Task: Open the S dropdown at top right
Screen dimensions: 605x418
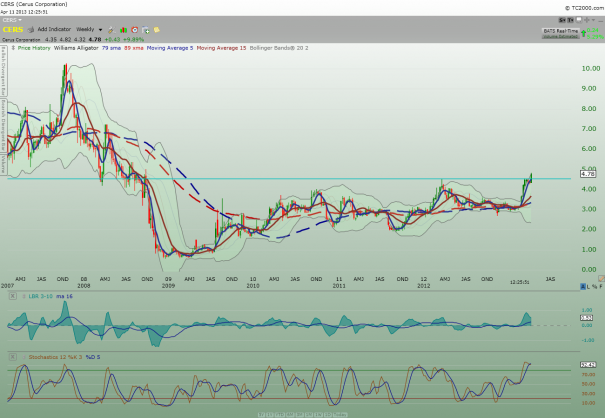Action: pyautogui.click(x=562, y=20)
